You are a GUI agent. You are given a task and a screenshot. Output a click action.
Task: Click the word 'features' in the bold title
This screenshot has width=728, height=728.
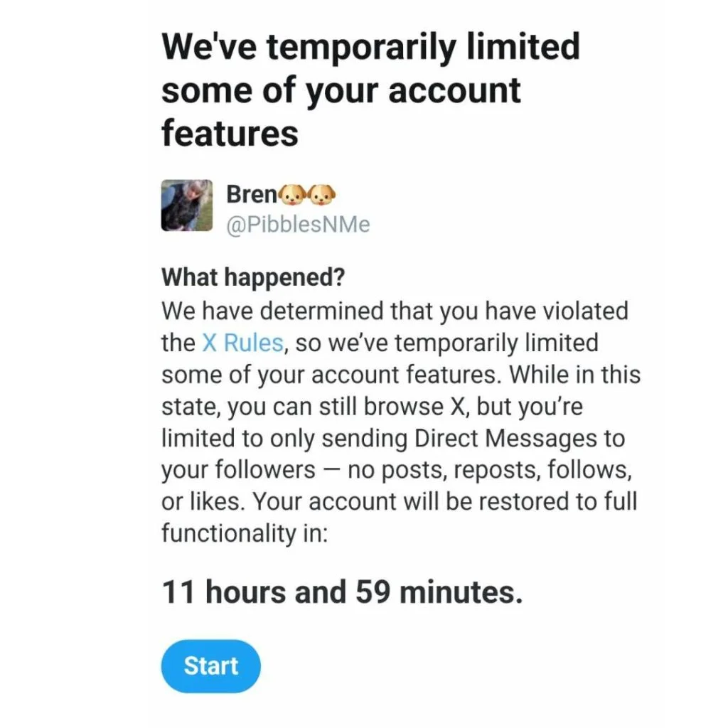tap(230, 133)
